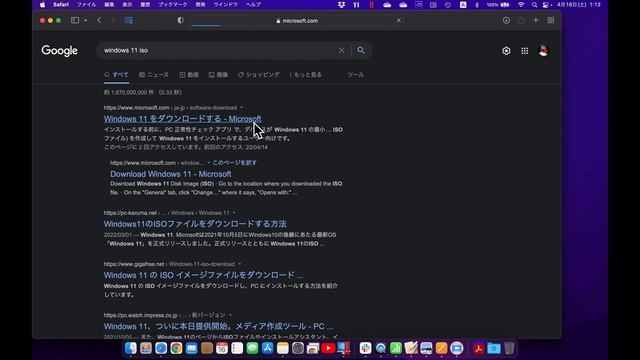Screen dimensions: 640x360
Task: Click このページを訳す translate link
Action: [234, 162]
